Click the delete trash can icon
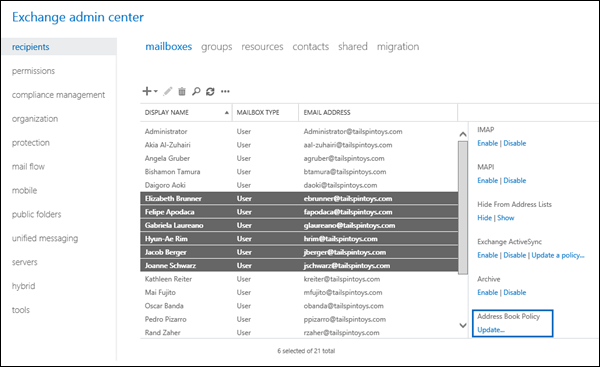Viewport: 600px width, 367px height. 182,91
